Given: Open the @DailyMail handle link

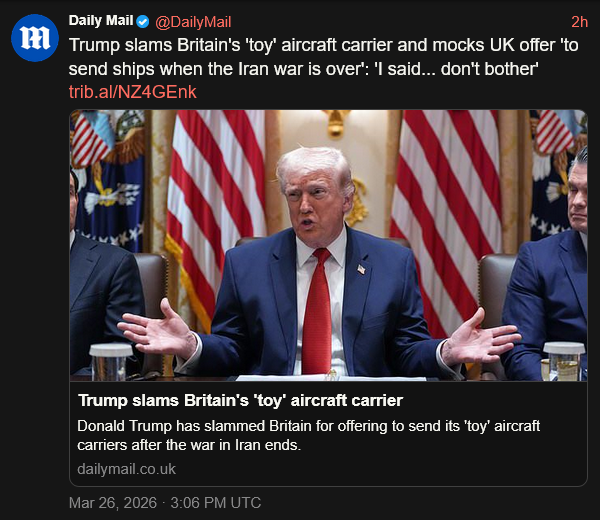Looking at the screenshot, I should click(x=195, y=21).
